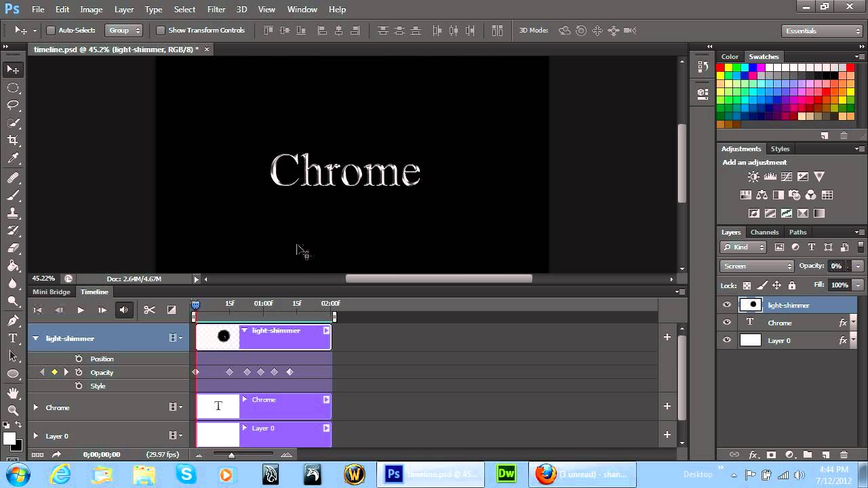Open the Filter menu
Viewport: 868px width, 488px height.
click(216, 9)
